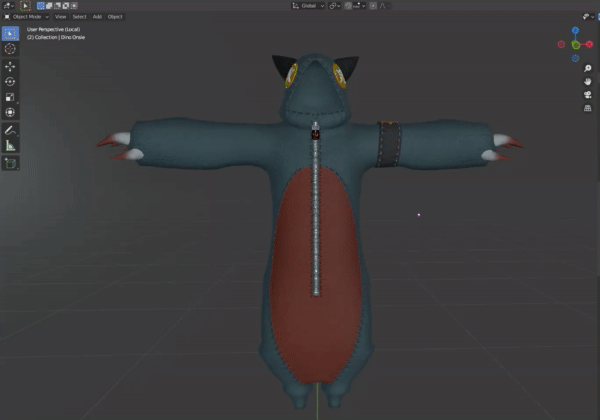This screenshot has width=600, height=420.
Task: Open the Object Mode dropdown
Action: point(26,17)
